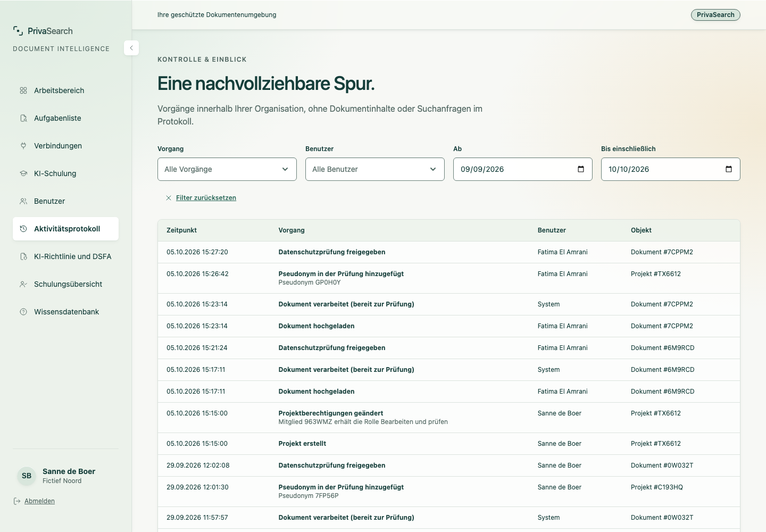
Task: Go to Schulungsübersicht
Action: tap(65, 284)
